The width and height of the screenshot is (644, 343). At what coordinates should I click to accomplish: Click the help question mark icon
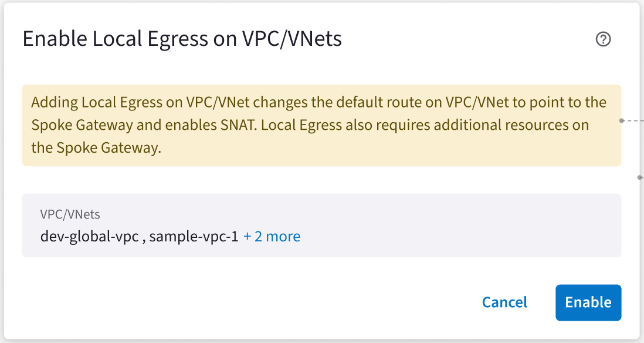click(x=603, y=39)
